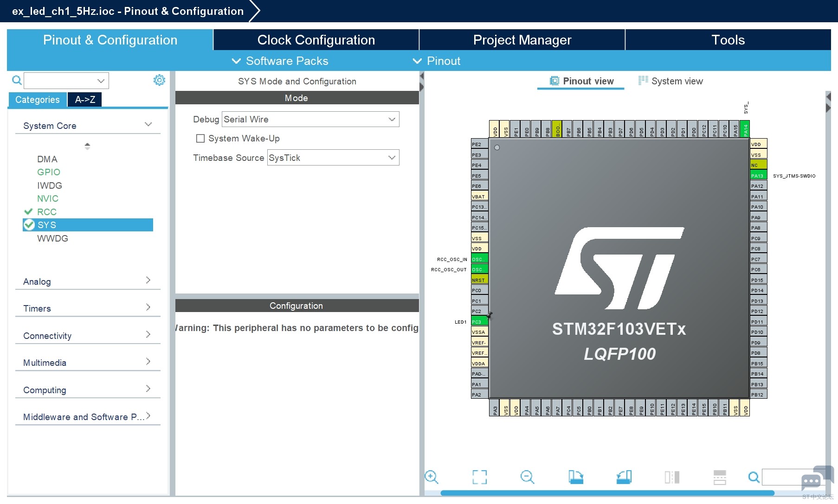838x504 pixels.
Task: Select the NC pin on the chip's right edge
Action: pos(758,165)
